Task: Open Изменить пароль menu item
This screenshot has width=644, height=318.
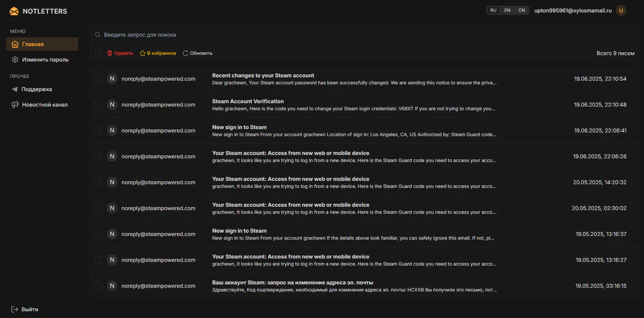Action: point(42,59)
